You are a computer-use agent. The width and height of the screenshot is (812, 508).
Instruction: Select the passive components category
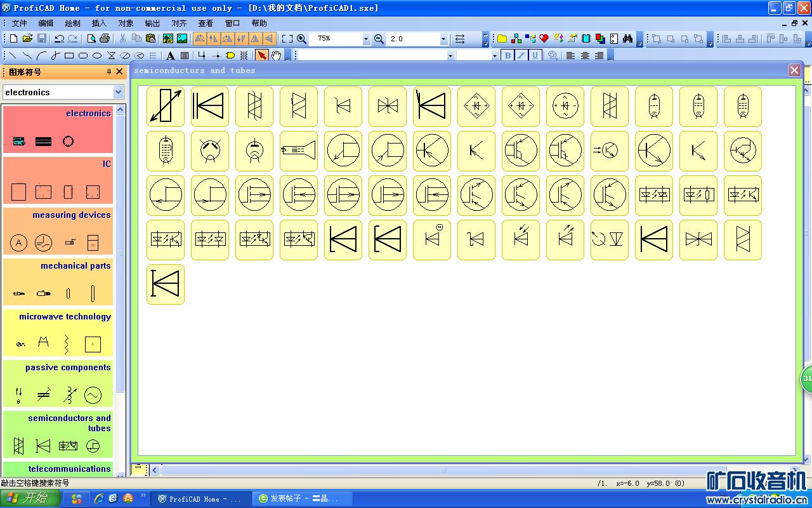pos(58,383)
